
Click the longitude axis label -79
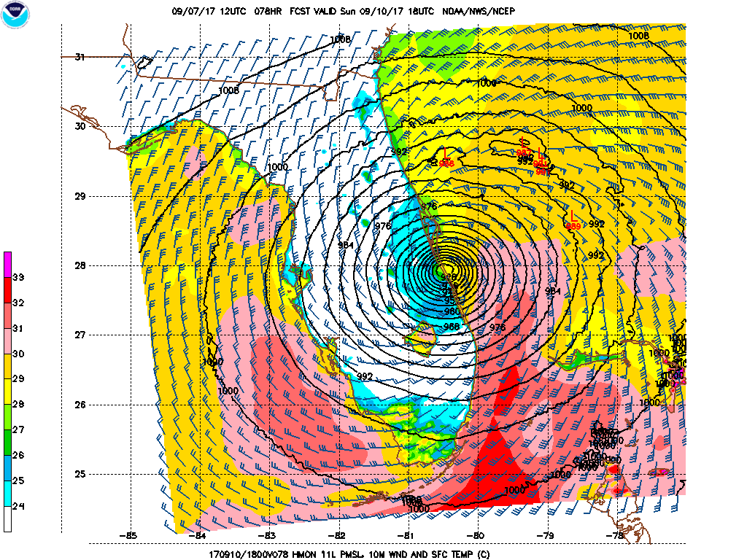coord(546,536)
